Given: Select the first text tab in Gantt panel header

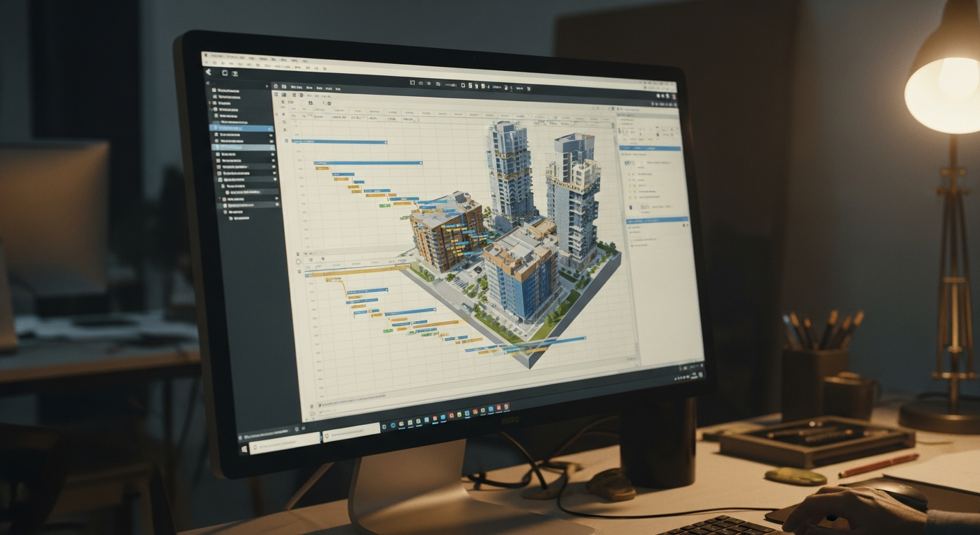Looking at the screenshot, I should [296, 87].
